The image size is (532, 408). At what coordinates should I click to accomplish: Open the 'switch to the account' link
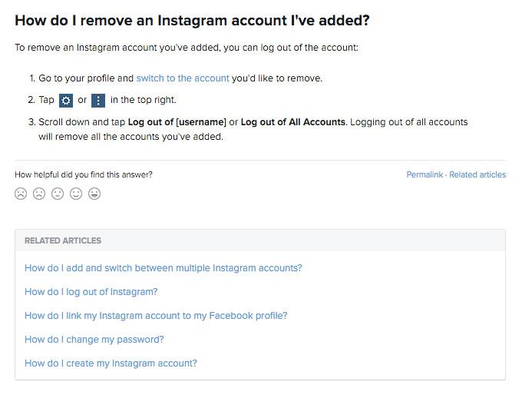183,78
